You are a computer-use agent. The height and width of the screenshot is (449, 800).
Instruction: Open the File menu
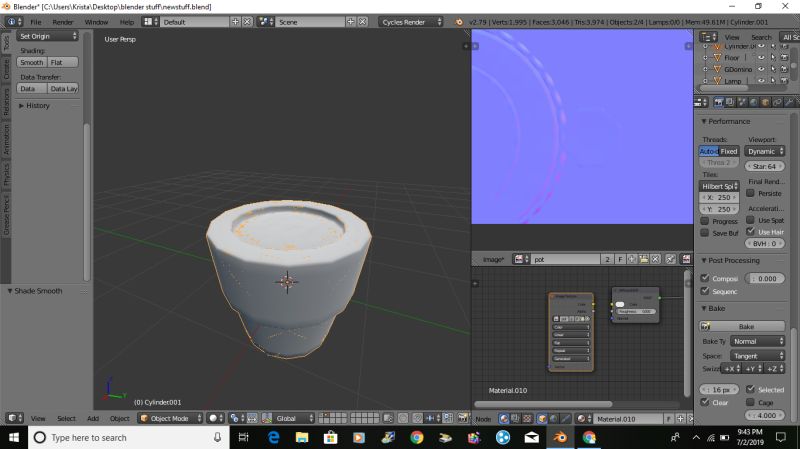click(36, 22)
